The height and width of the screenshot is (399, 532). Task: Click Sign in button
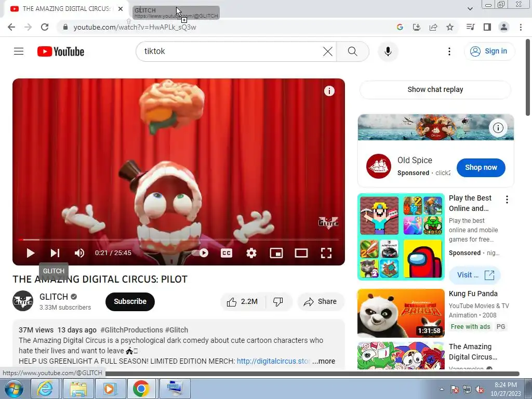[x=489, y=51]
